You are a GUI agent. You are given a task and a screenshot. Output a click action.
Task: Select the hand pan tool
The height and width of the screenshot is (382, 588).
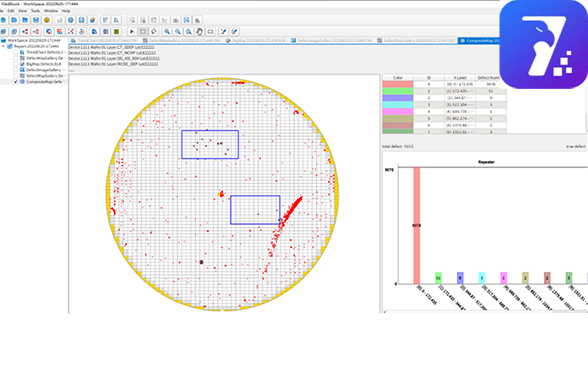tap(200, 31)
